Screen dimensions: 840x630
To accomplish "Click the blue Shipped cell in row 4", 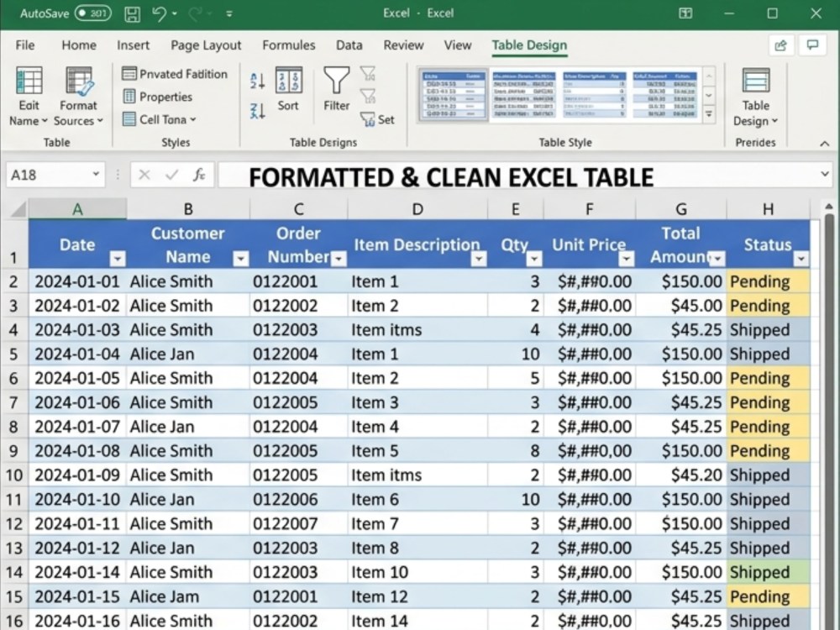I will tap(769, 329).
